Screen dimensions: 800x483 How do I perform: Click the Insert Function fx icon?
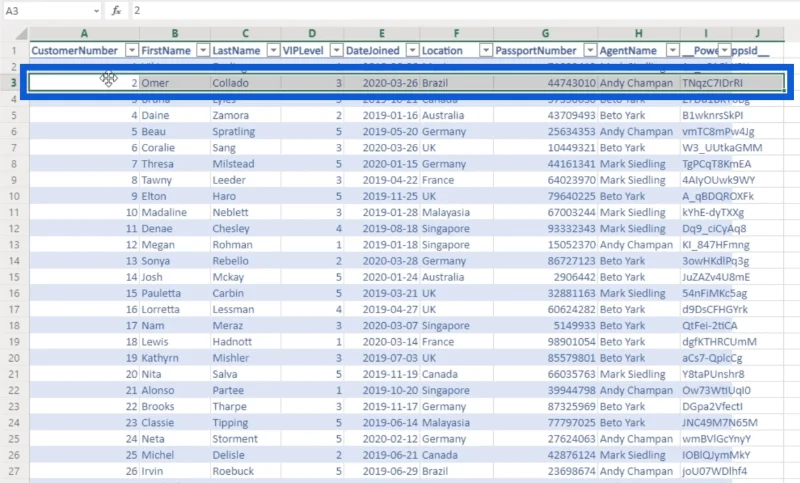coord(116,11)
